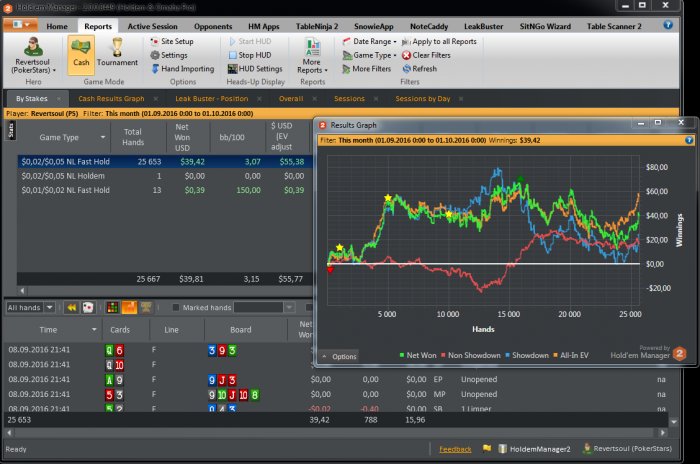Select Tournament game mode
This screenshot has height=464, width=700.
click(117, 52)
